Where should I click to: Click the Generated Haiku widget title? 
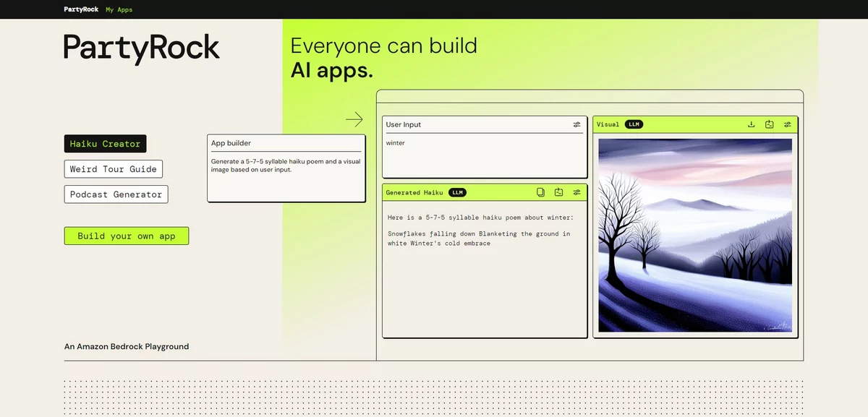point(414,192)
